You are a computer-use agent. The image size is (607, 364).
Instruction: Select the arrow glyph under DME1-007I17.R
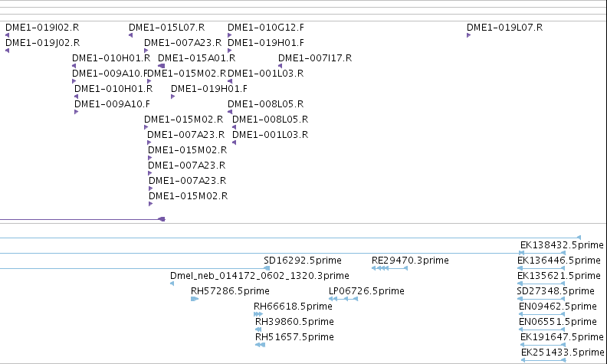tap(281, 66)
